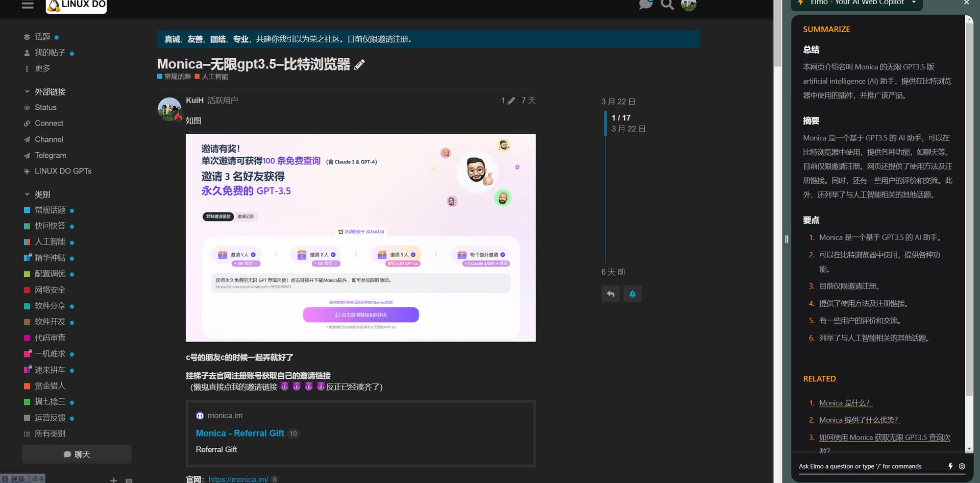
Task: Open the 配置调优 category
Action: (x=49, y=274)
